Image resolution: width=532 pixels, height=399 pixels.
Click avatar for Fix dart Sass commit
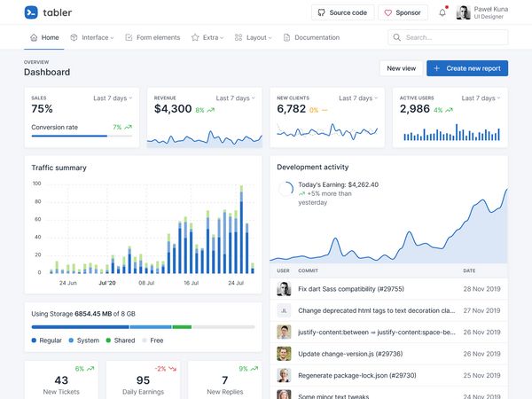pos(284,289)
